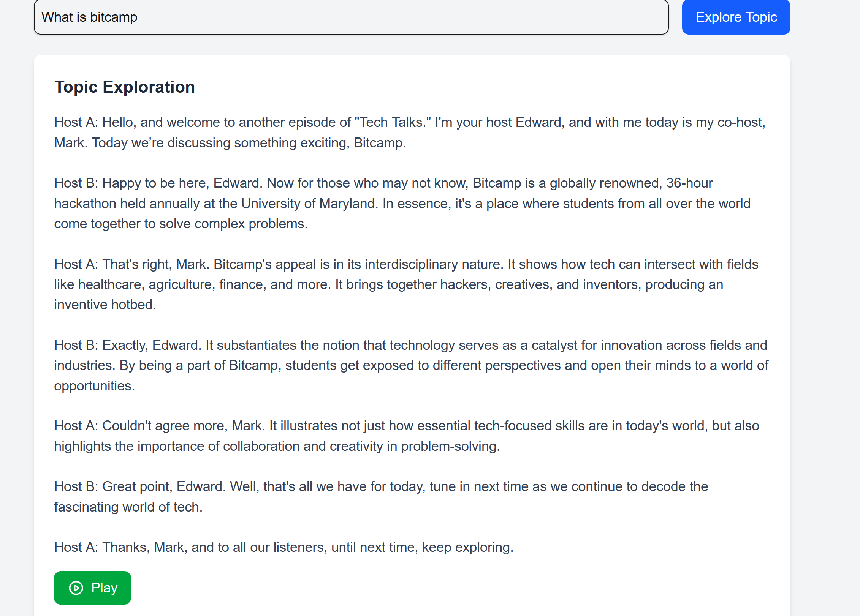Click Host A's closing "keep exploring" line
The image size is (860, 616).
(283, 548)
